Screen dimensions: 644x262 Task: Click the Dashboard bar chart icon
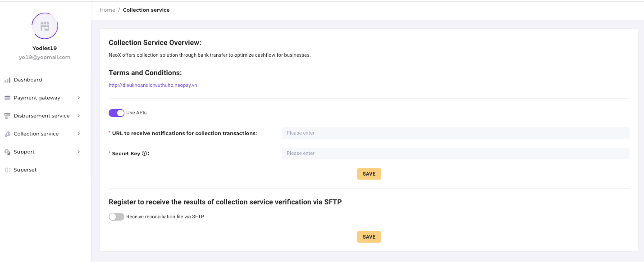[x=7, y=80]
